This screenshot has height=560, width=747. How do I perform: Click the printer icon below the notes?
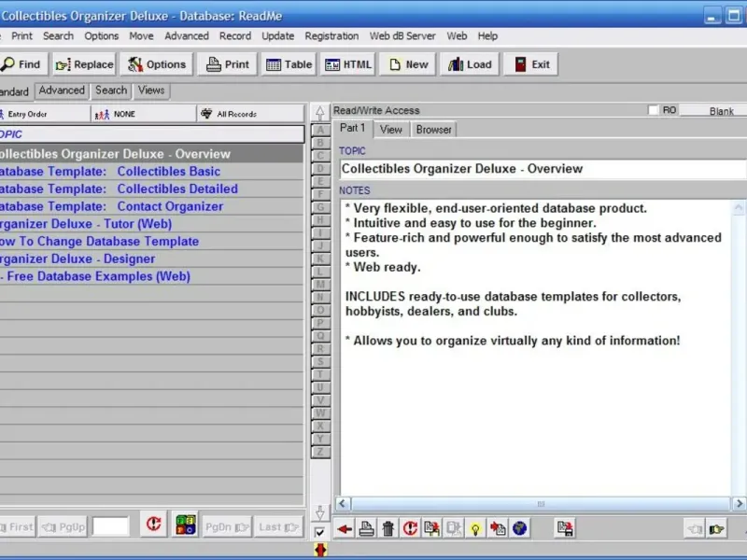click(x=367, y=529)
